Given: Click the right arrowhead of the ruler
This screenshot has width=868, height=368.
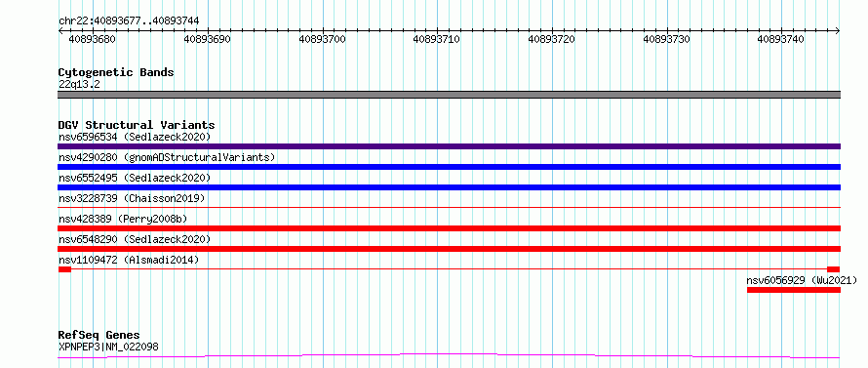Looking at the screenshot, I should point(837,31).
